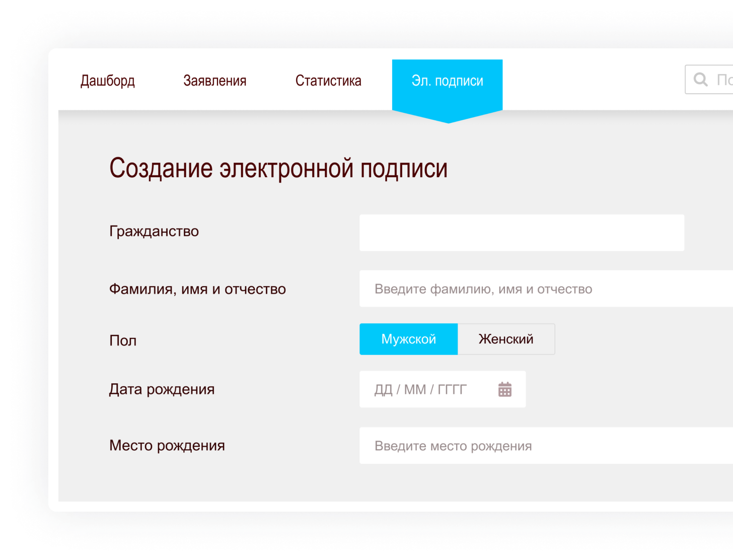The width and height of the screenshot is (733, 560).
Task: Click the search magnifier icon
Action: [x=701, y=79]
